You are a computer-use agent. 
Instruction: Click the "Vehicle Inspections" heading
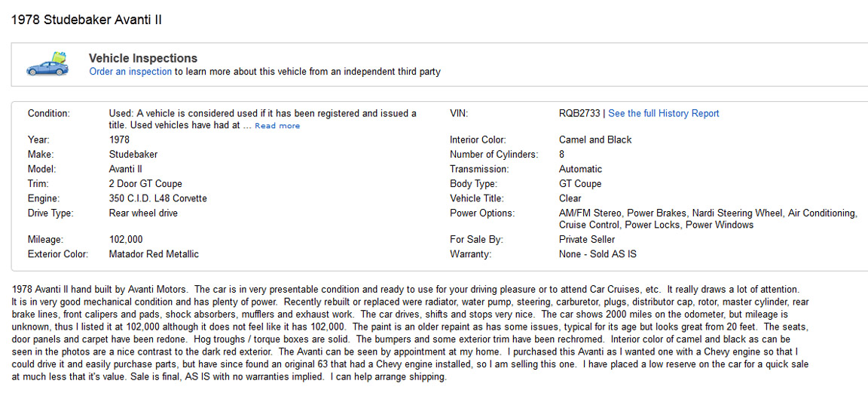142,58
